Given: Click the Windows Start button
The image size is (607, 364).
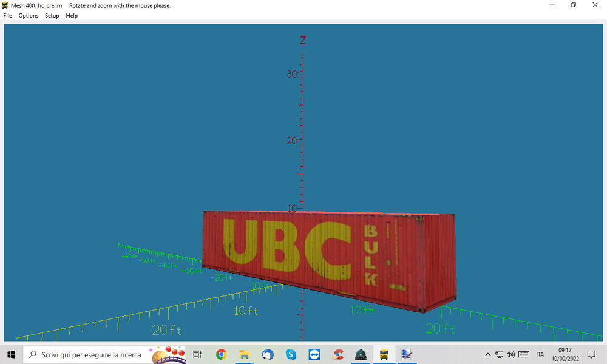Looking at the screenshot, I should point(11,354).
